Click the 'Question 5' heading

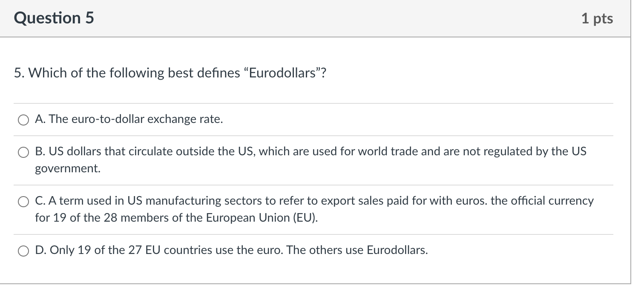tap(54, 18)
